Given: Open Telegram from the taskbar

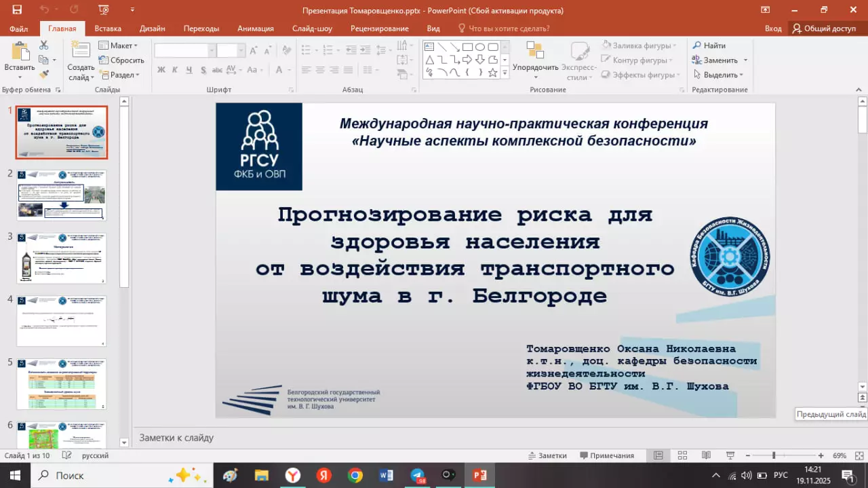Looking at the screenshot, I should pos(418,475).
